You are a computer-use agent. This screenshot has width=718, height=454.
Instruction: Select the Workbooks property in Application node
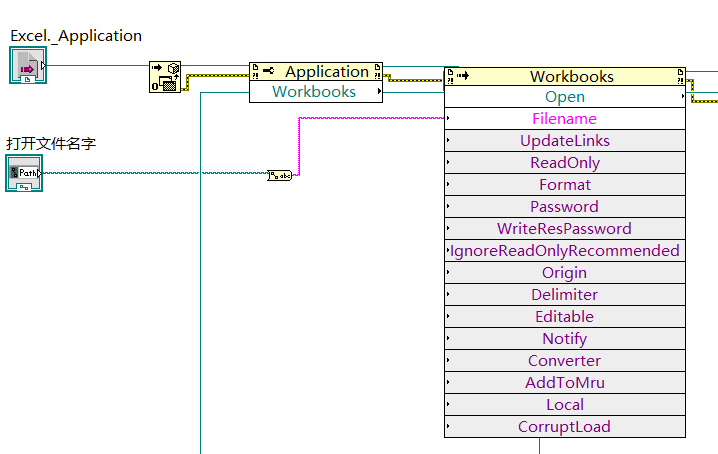click(x=316, y=92)
